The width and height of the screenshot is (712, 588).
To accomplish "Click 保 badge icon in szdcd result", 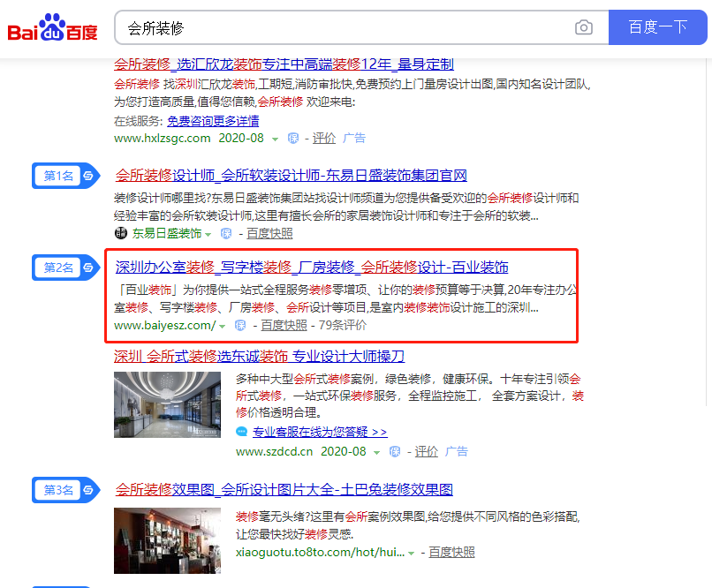I will coord(395,451).
